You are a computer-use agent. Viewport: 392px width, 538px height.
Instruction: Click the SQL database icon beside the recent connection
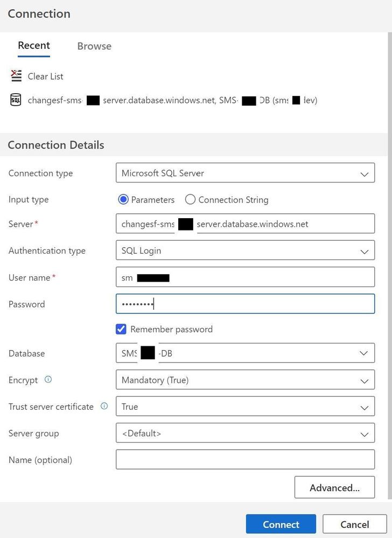click(x=15, y=100)
